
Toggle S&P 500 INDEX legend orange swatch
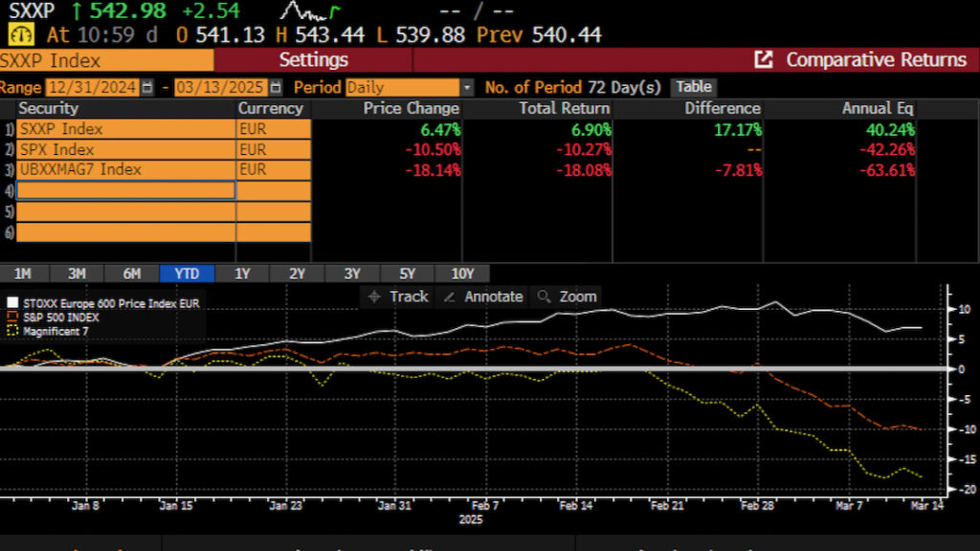tap(12, 317)
